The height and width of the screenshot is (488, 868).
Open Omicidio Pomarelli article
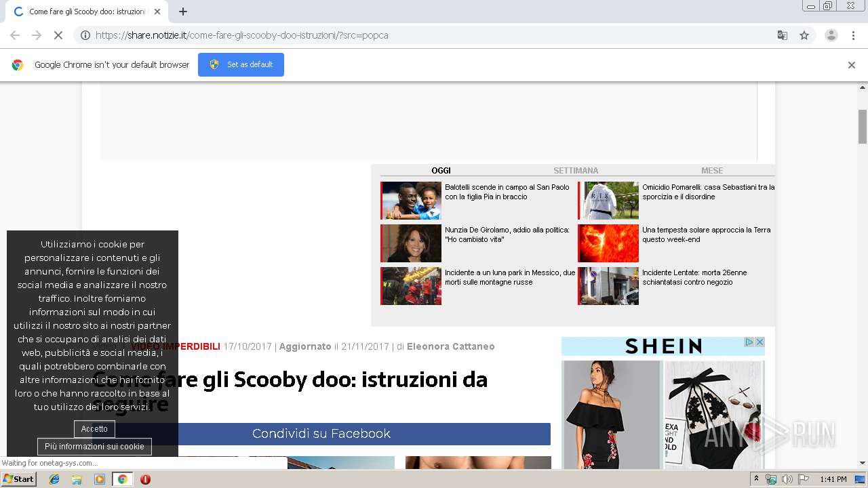(x=708, y=192)
